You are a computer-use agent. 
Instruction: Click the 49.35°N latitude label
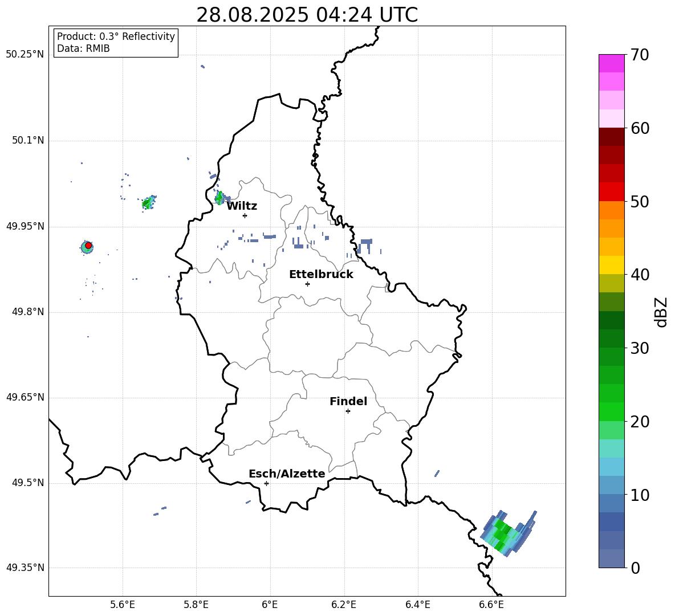(x=25, y=568)
